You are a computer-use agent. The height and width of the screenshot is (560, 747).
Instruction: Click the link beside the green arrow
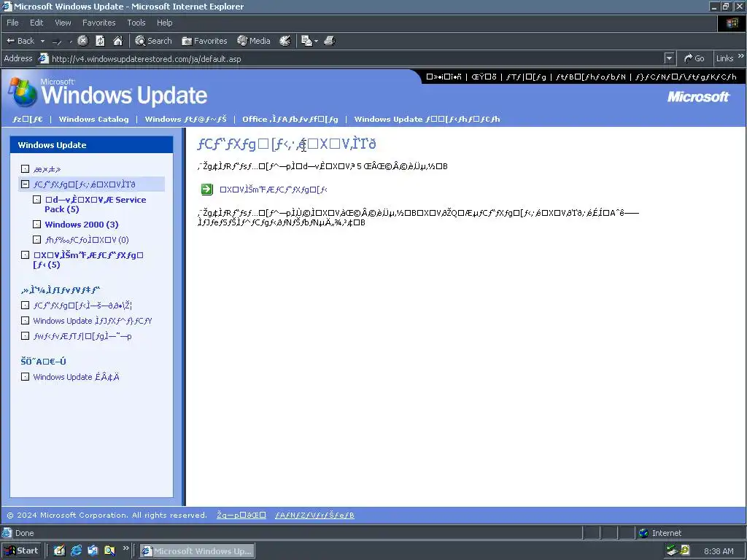[273, 190]
